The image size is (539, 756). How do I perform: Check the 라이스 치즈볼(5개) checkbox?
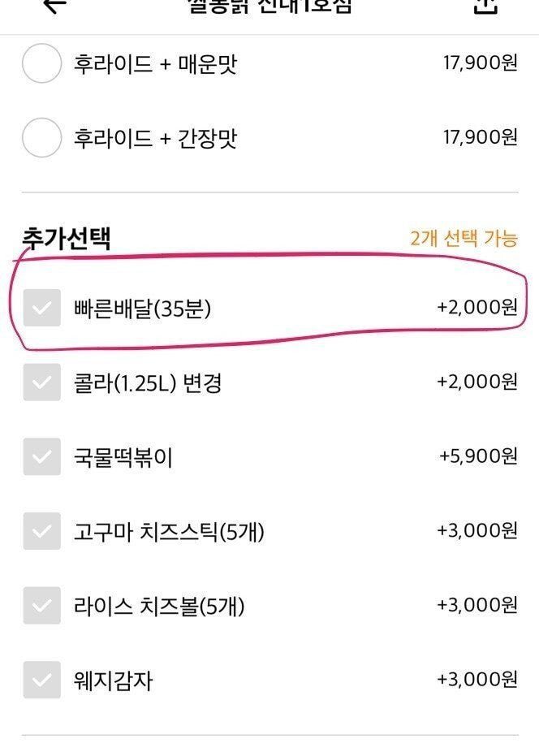point(42,606)
